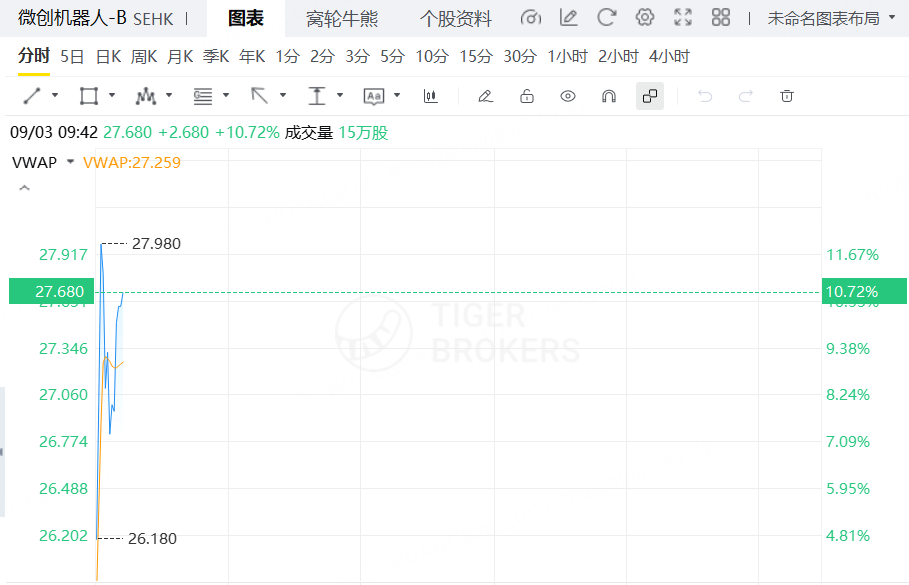The width and height of the screenshot is (909, 585).
Task: Toggle the highlighted linked-shapes drawing mode button
Action: (x=650, y=96)
